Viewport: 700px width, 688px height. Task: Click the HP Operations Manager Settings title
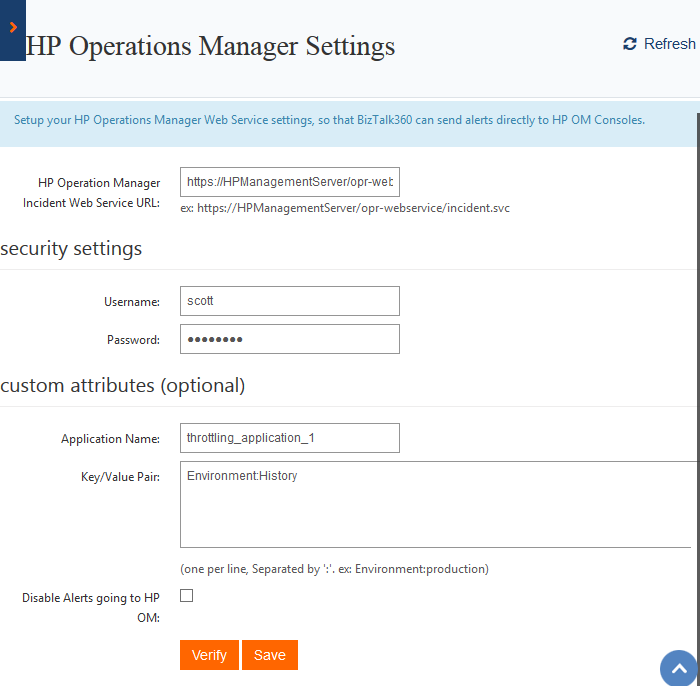point(210,46)
